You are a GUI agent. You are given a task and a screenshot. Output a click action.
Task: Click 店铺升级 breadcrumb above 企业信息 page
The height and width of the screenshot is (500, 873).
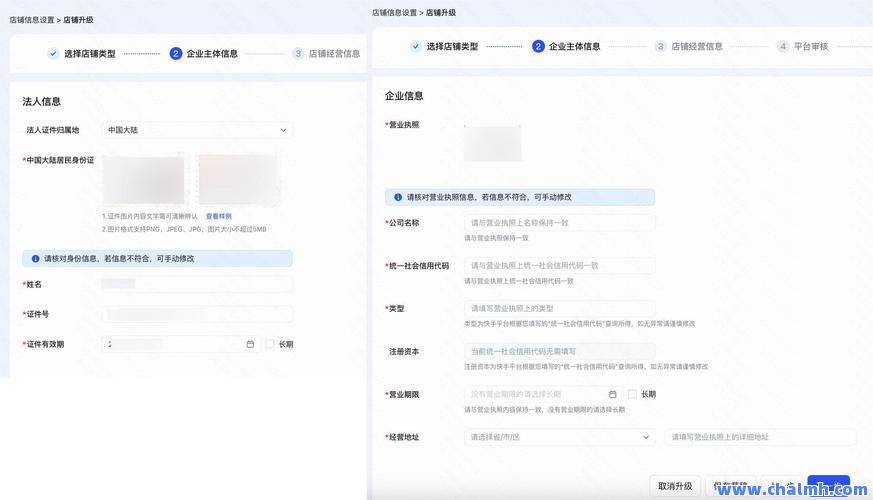[x=441, y=12]
